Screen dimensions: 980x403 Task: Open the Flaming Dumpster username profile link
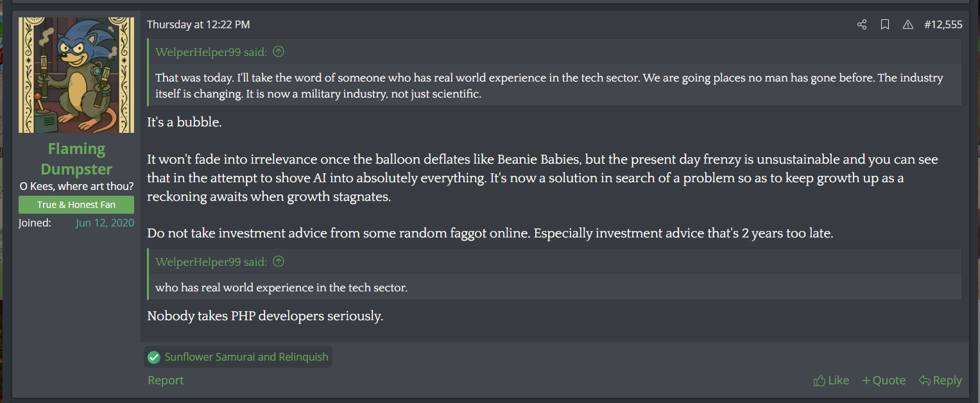pos(76,159)
